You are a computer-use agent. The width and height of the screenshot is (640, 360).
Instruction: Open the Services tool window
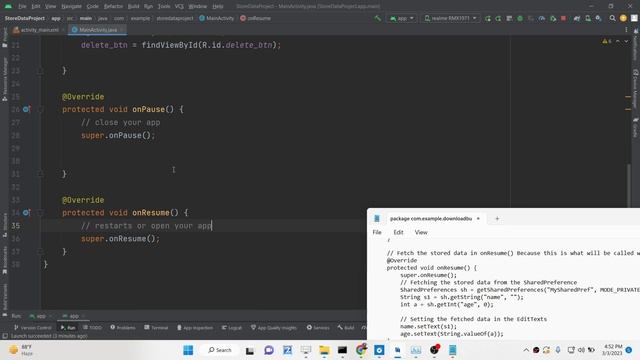pyautogui.click(x=318, y=328)
